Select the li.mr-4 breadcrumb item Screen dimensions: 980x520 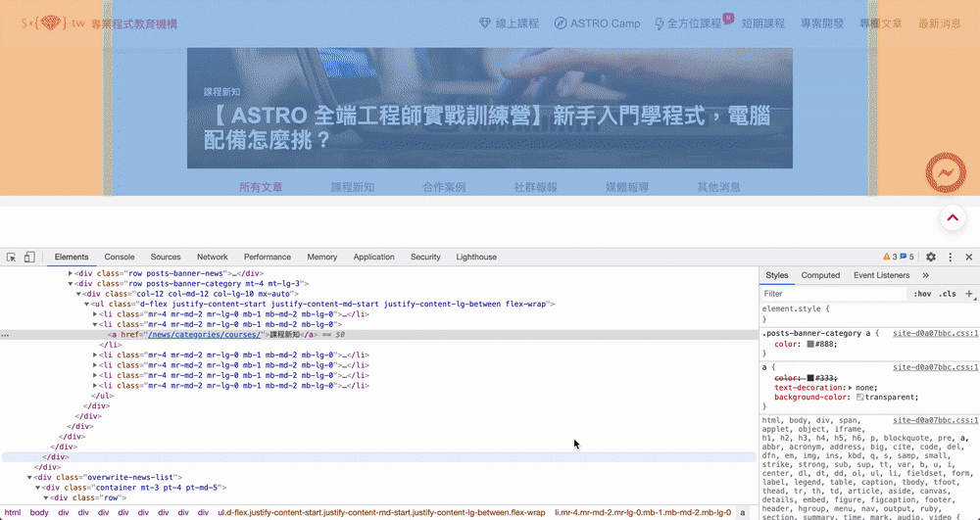point(643,512)
